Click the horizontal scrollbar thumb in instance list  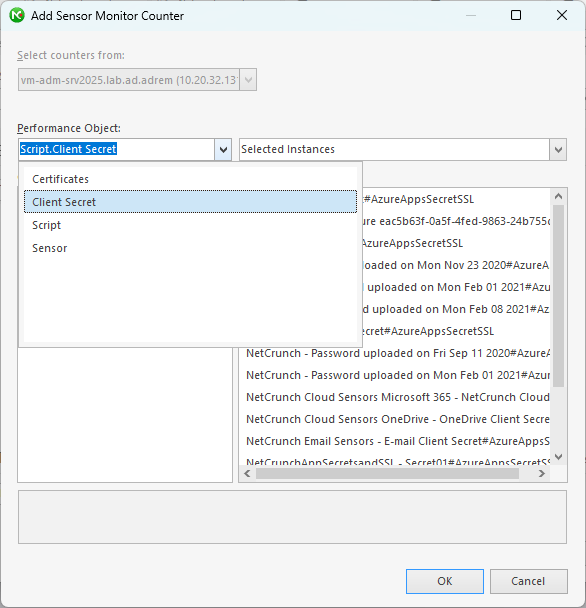(x=387, y=473)
